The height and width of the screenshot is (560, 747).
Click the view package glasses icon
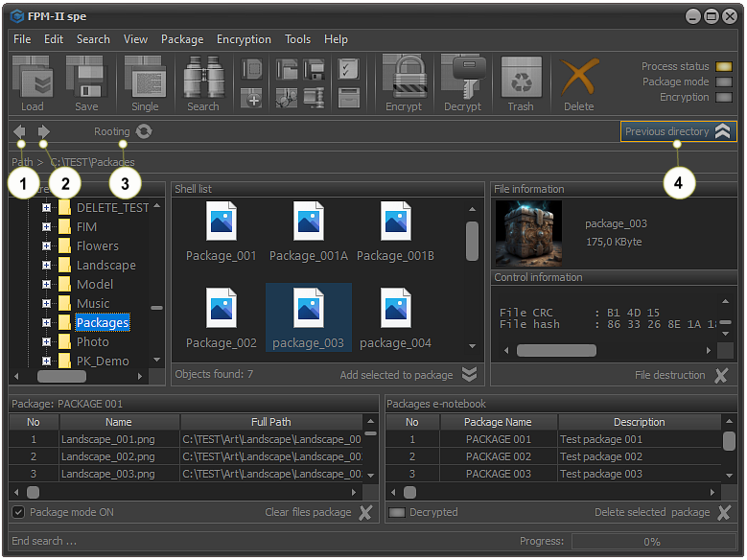point(287,98)
